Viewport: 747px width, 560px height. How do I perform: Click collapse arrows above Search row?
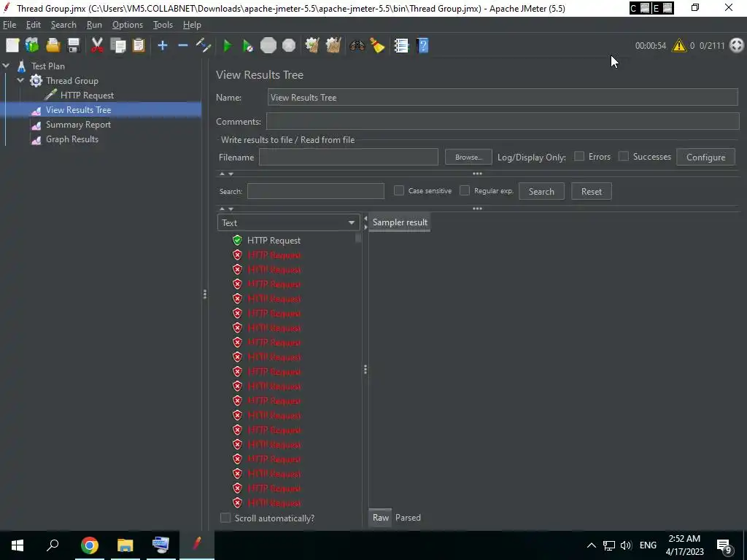tap(226, 174)
